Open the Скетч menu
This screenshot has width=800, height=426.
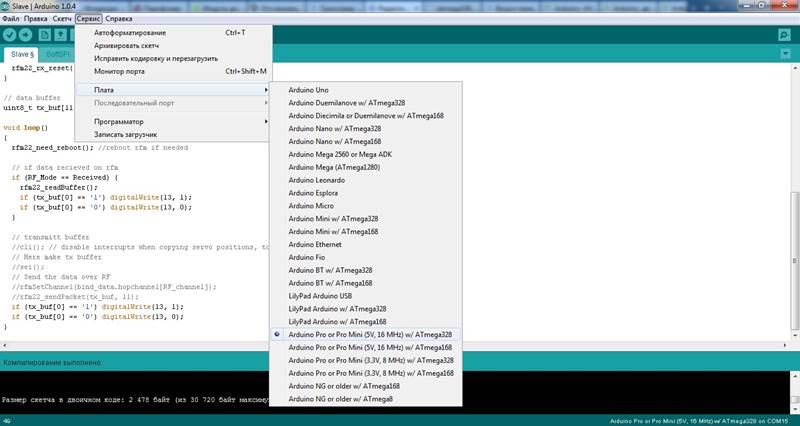coord(62,19)
